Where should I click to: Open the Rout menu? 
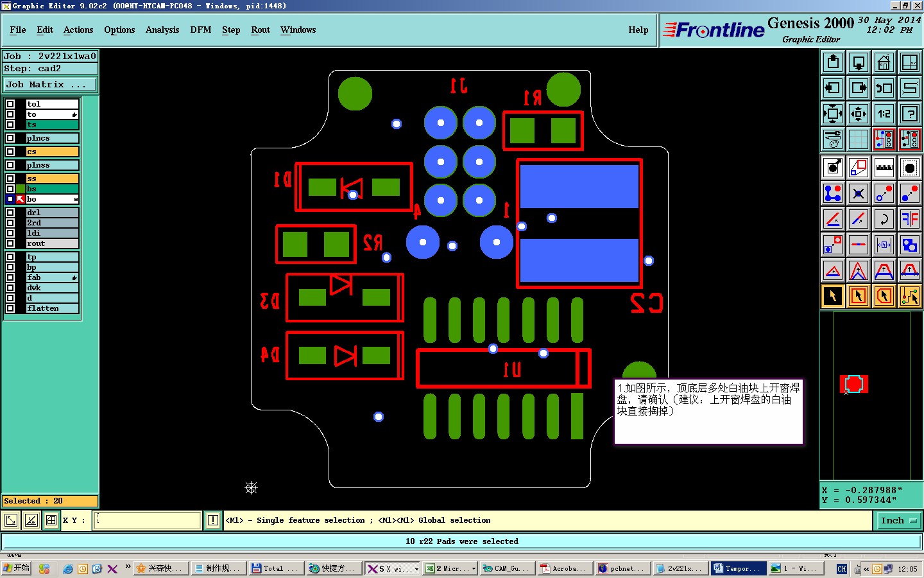pyautogui.click(x=261, y=30)
